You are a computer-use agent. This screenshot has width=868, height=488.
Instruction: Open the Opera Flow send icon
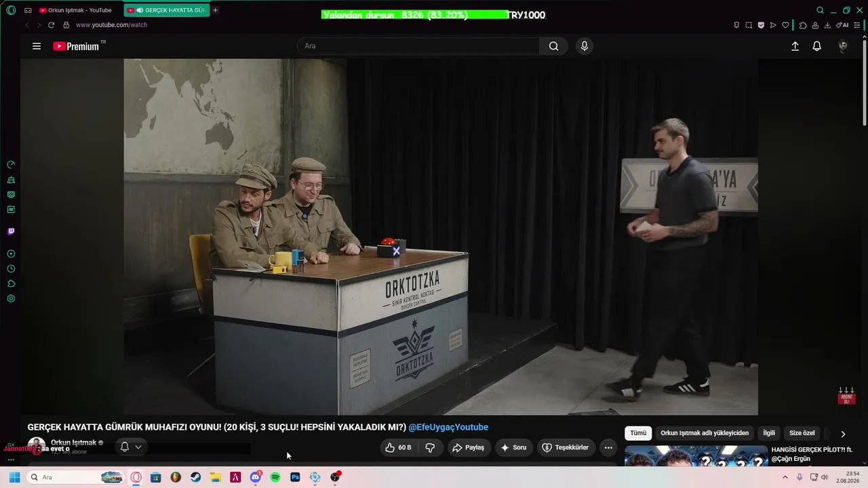[x=773, y=25]
